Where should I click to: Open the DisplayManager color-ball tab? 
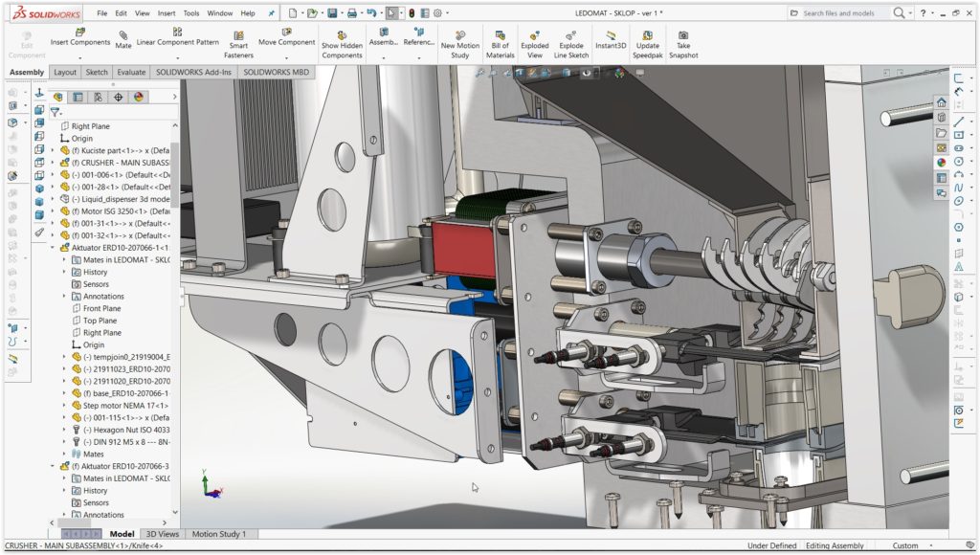click(139, 97)
